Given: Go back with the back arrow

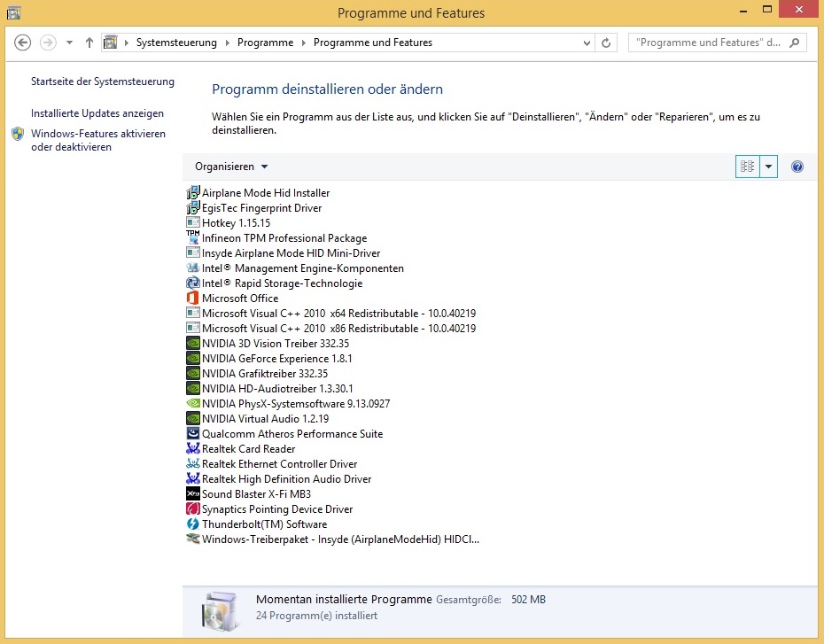Looking at the screenshot, I should tap(23, 43).
